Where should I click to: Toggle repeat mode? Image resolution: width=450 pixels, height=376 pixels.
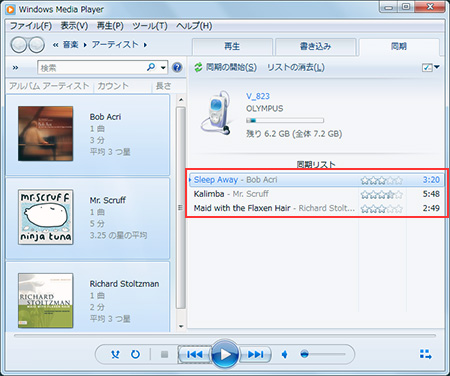[x=135, y=354]
